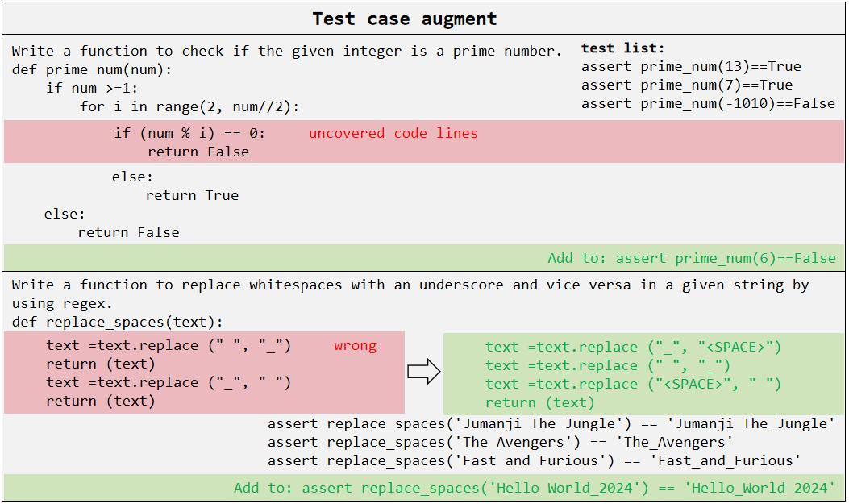
Task: Select the 'Fast and Furious' assert line
Action: pos(534,461)
